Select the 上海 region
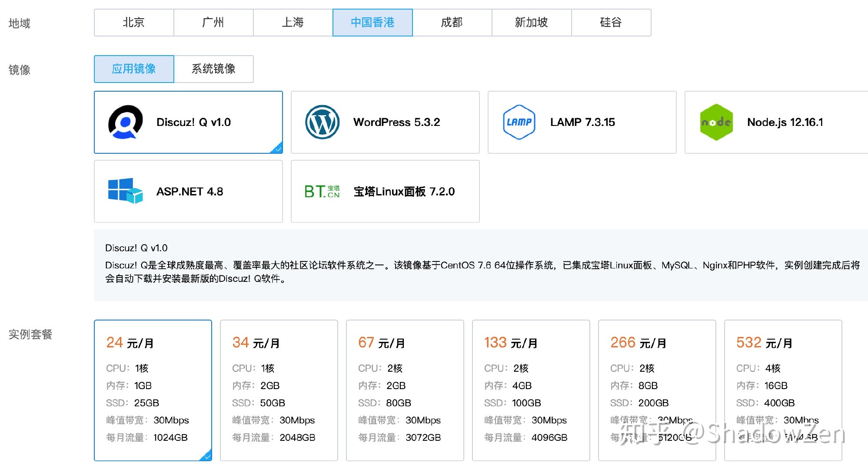Viewport: 868px width, 469px height. (x=293, y=23)
